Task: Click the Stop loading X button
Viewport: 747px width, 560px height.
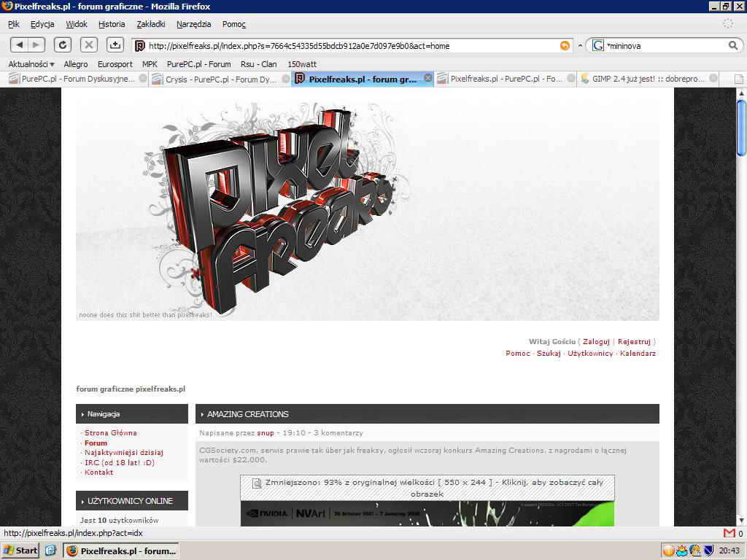Action: (88, 45)
